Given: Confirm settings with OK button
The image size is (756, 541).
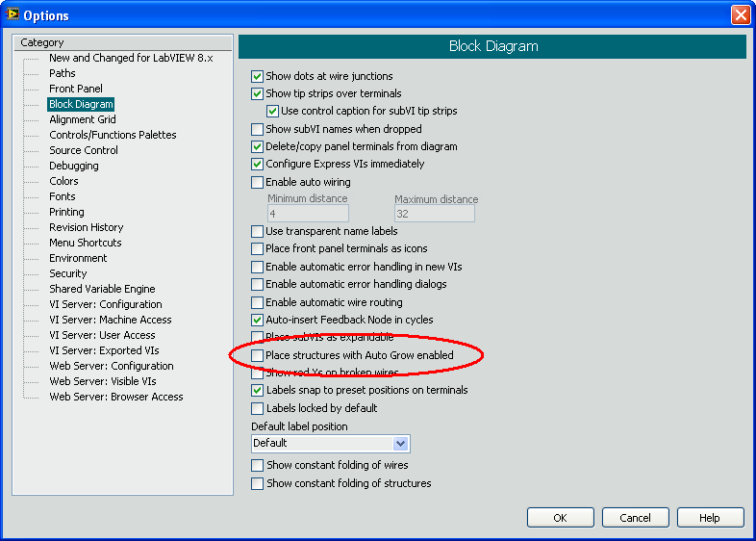Looking at the screenshot, I should click(x=560, y=518).
